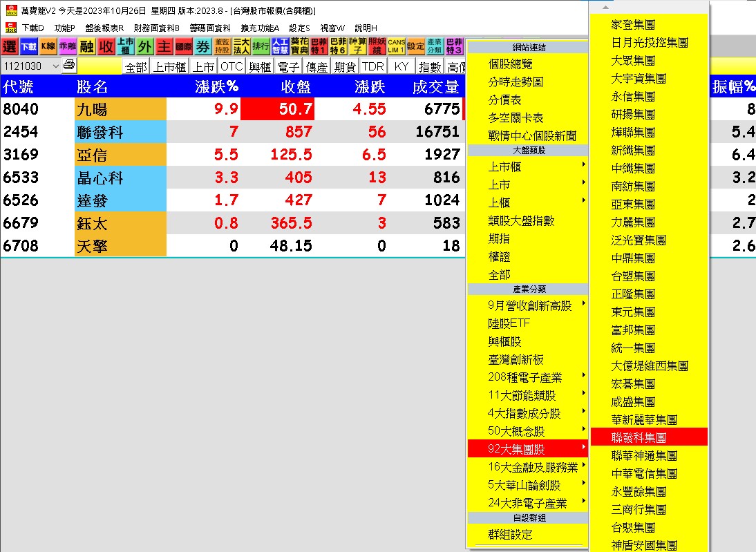Viewport: 756px width, 552px height.
Task: Click the printer icon beside the date box
Action: [70, 66]
